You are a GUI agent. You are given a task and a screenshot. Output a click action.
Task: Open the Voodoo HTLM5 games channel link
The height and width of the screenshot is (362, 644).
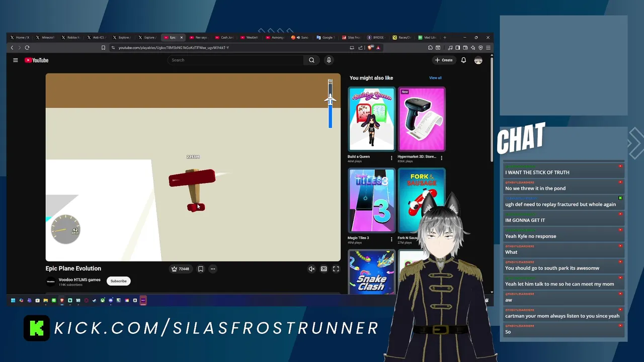point(79,280)
